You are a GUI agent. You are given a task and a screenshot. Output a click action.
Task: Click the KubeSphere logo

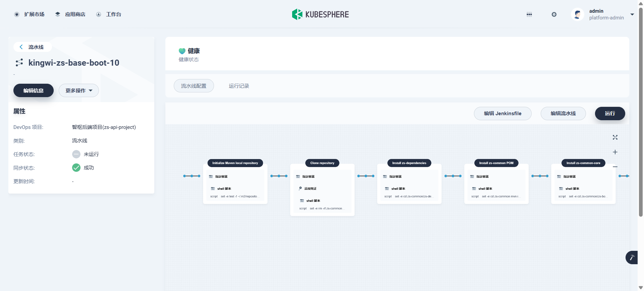(x=320, y=14)
